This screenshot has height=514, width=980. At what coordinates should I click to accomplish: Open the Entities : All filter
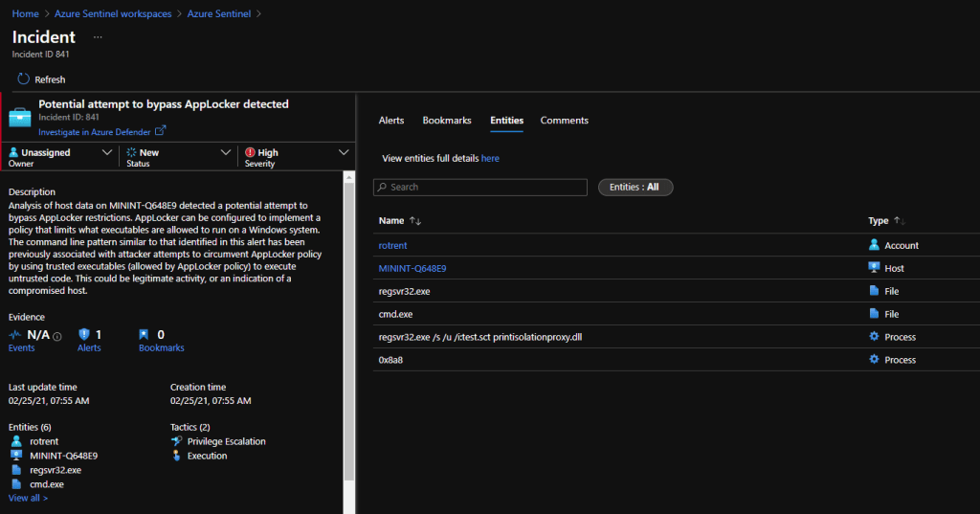tap(635, 187)
